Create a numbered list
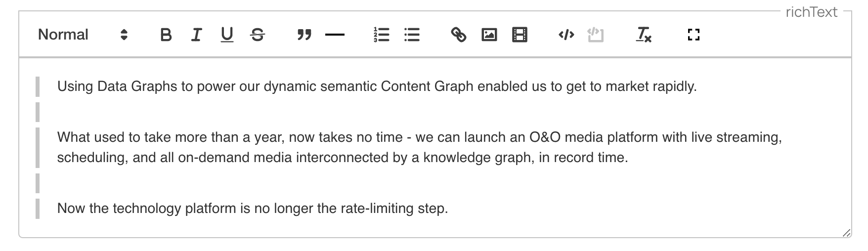 [381, 35]
